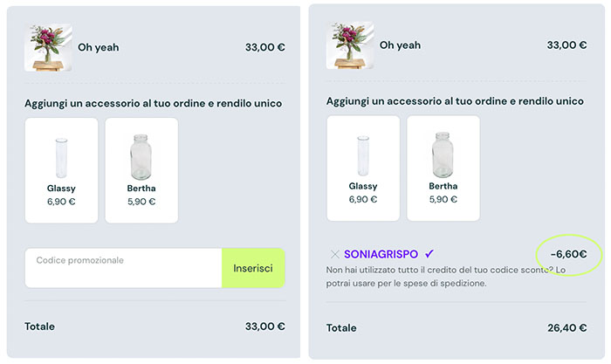611x364 pixels.
Task: Open Oh yeah bouquet thumbnail in the SONIAGRISPO cart
Action: [349, 45]
